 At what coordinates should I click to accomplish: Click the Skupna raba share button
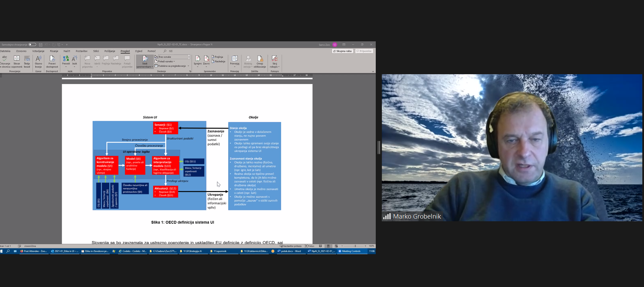pos(343,51)
